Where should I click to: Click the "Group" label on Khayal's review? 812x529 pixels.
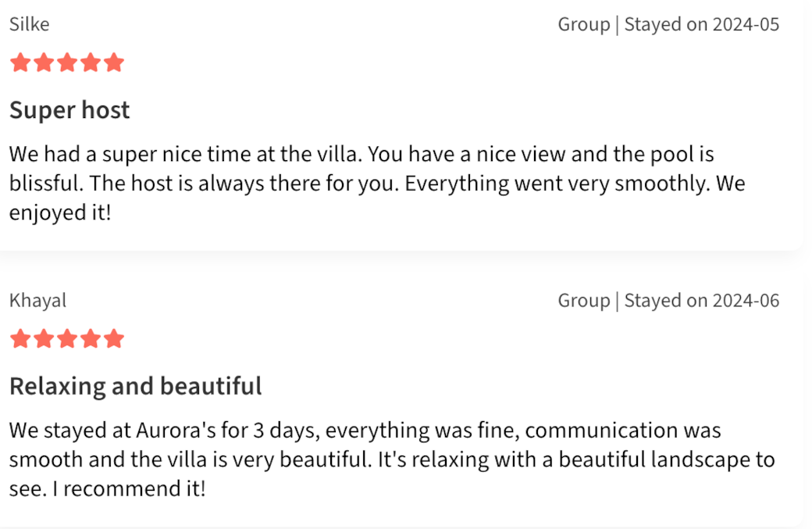pos(583,301)
